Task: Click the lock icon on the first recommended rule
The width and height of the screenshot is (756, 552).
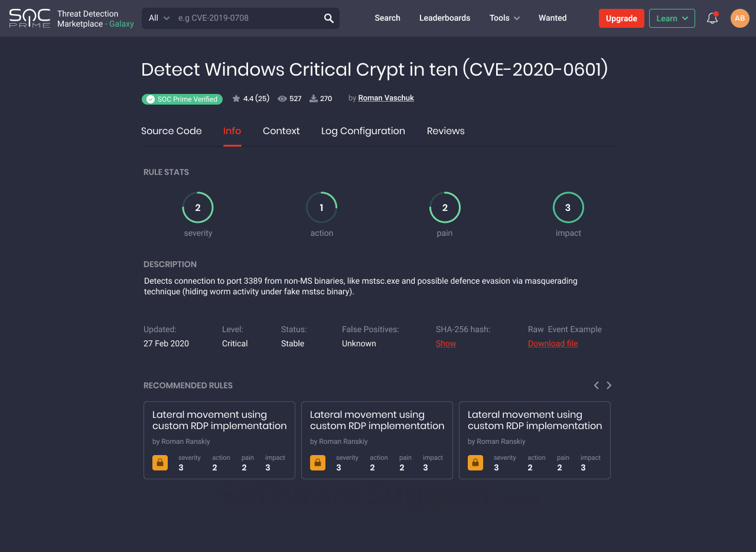Action: [x=160, y=463]
